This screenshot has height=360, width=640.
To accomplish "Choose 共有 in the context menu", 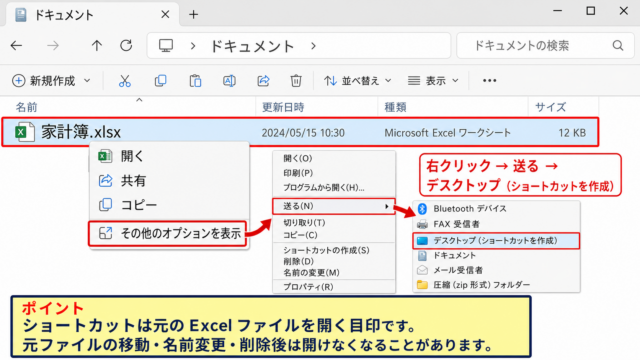I will pyautogui.click(x=169, y=180).
